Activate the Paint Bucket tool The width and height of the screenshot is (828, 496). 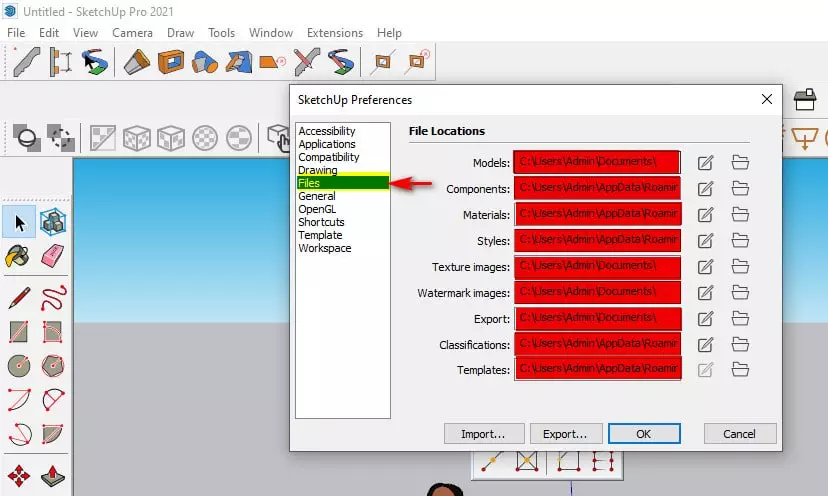point(19,257)
